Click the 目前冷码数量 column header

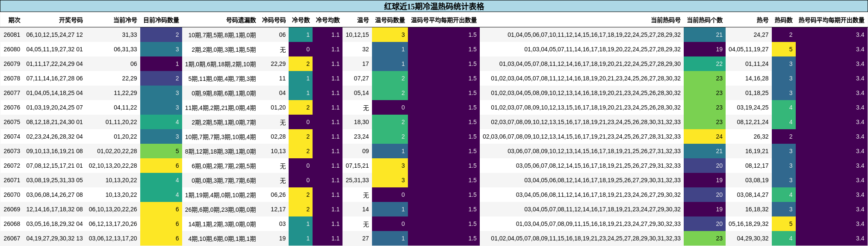[x=161, y=20]
